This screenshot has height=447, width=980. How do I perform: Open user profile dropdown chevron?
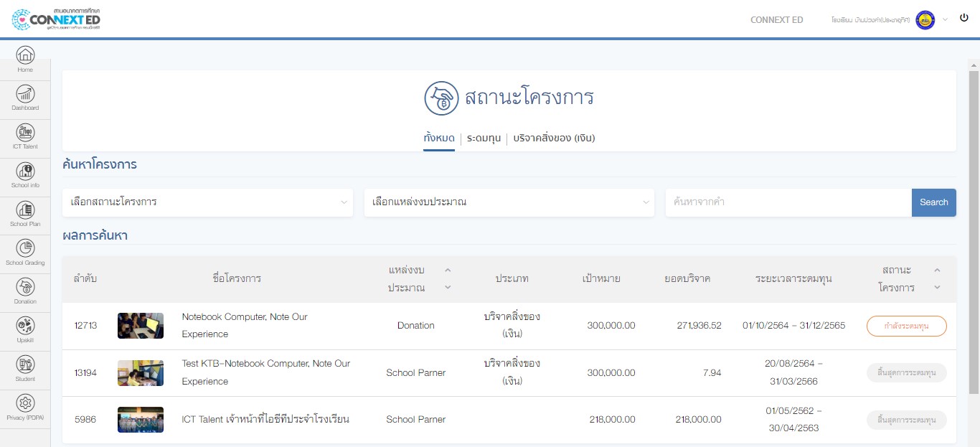(945, 19)
